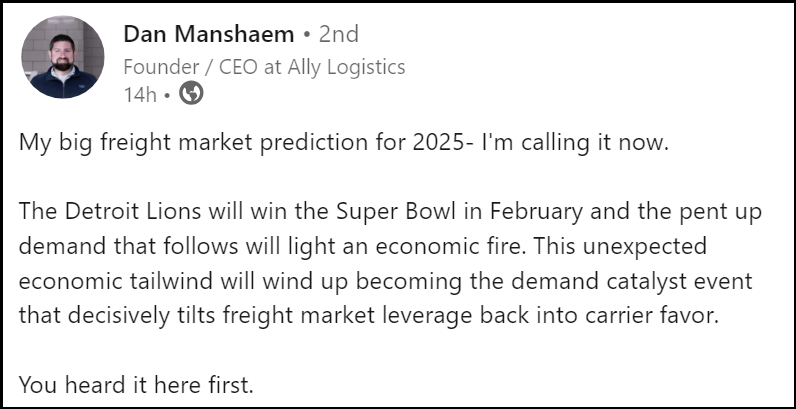Click the globe public visibility icon
Image resolution: width=796 pixels, height=409 pixels.
[190, 94]
